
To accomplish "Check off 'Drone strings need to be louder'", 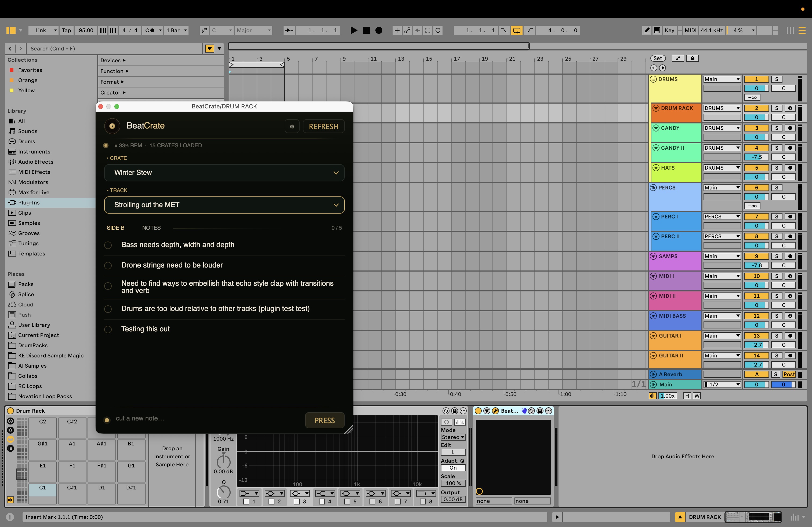I will (108, 265).
